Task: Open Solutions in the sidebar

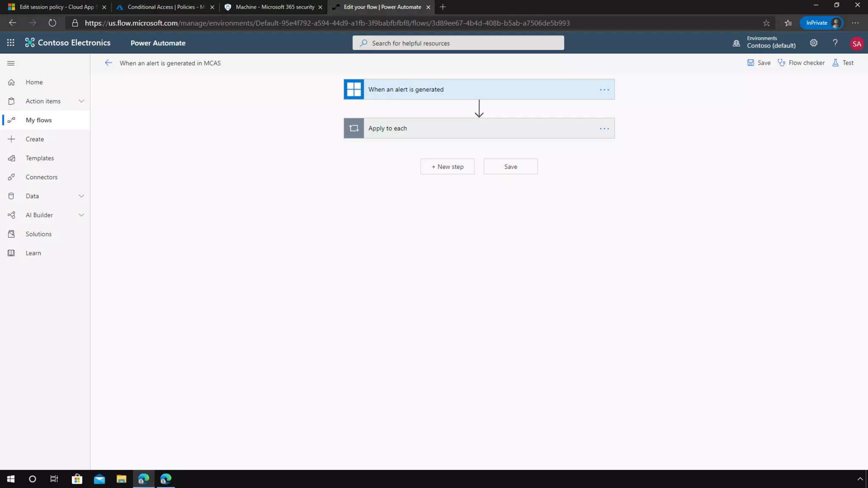Action: [x=45, y=234]
